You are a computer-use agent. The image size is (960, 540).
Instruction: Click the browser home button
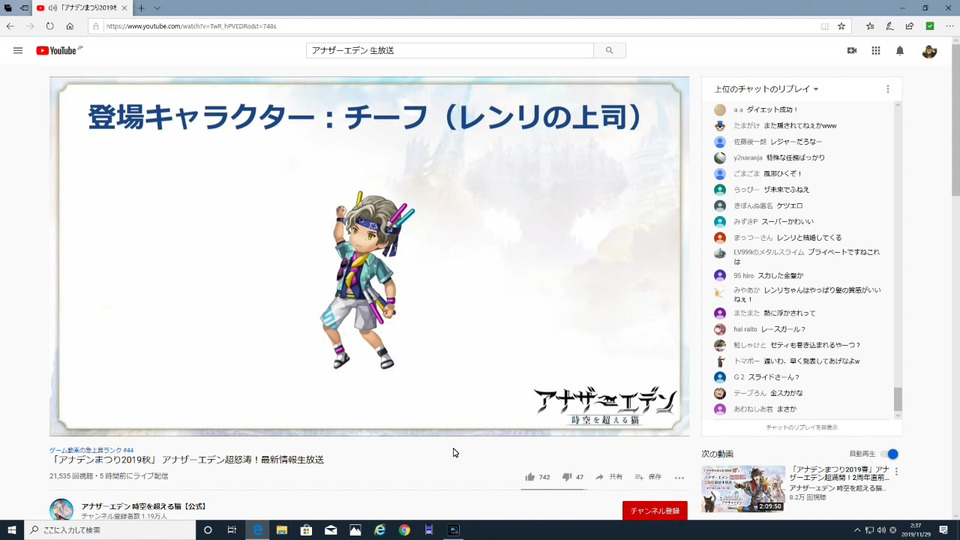[70, 26]
